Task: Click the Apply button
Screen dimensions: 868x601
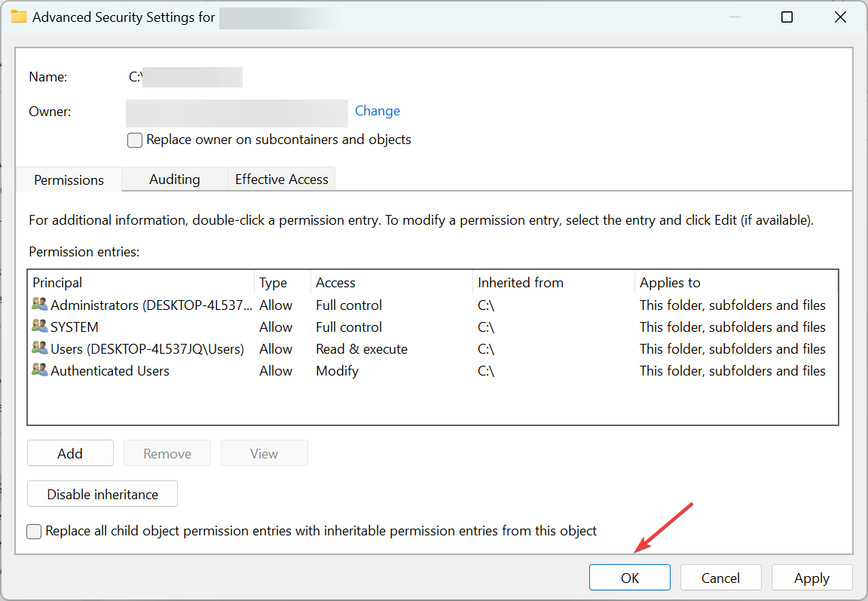Action: (x=811, y=578)
